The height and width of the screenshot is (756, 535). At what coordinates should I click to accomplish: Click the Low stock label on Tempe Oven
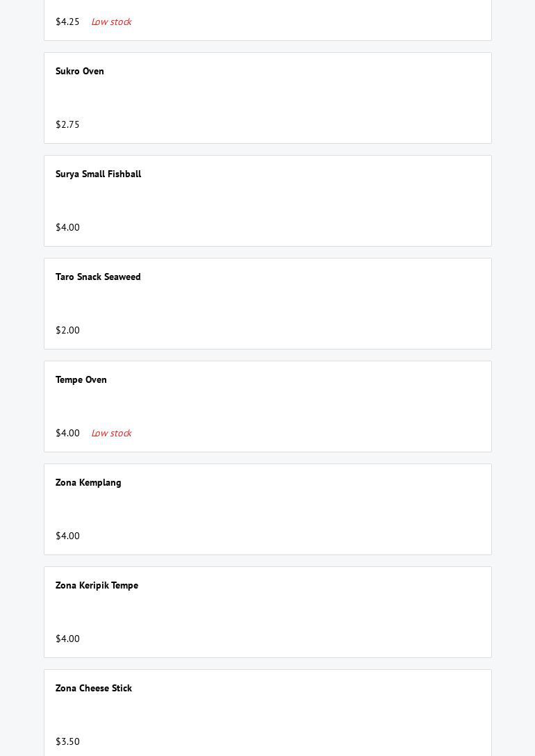111,433
